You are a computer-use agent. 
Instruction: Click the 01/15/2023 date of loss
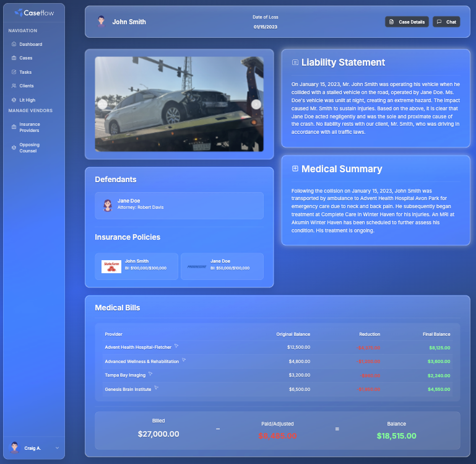pyautogui.click(x=266, y=27)
